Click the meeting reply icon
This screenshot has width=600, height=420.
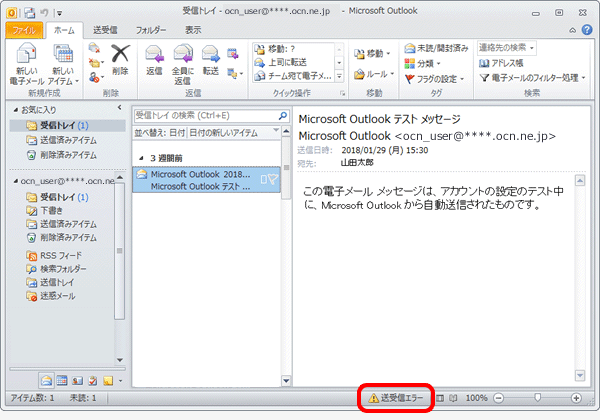point(233,54)
